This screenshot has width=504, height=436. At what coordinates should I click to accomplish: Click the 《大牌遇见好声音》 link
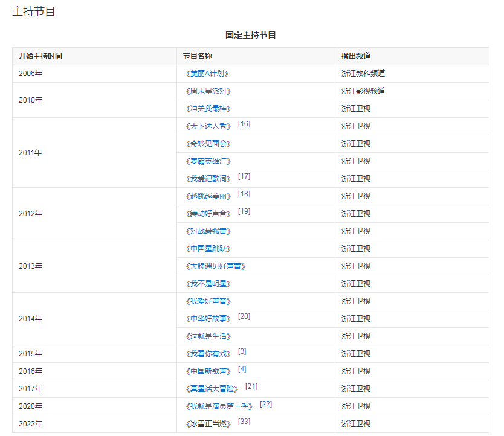(215, 266)
